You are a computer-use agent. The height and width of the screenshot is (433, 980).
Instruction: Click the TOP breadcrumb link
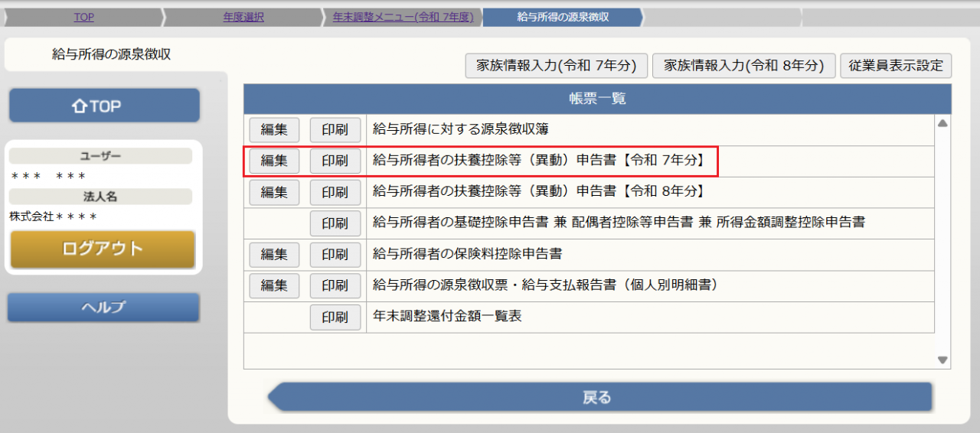tap(84, 17)
